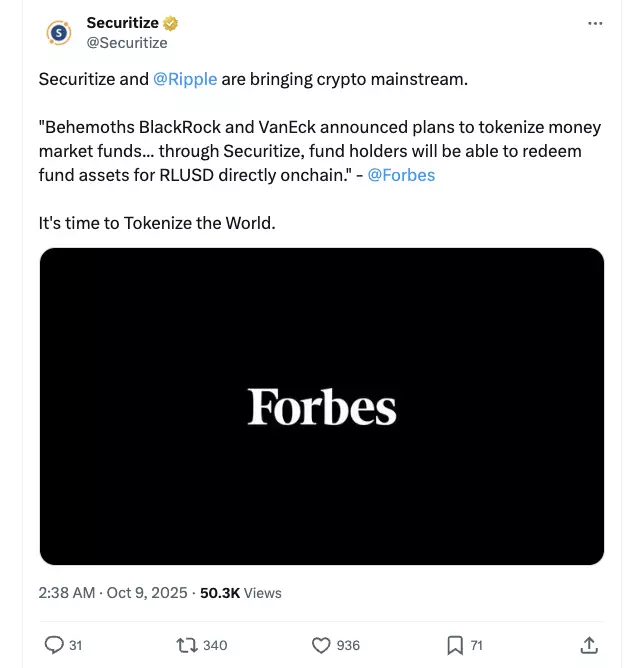
Task: Click the Securitize profile avatar
Action: click(x=60, y=33)
